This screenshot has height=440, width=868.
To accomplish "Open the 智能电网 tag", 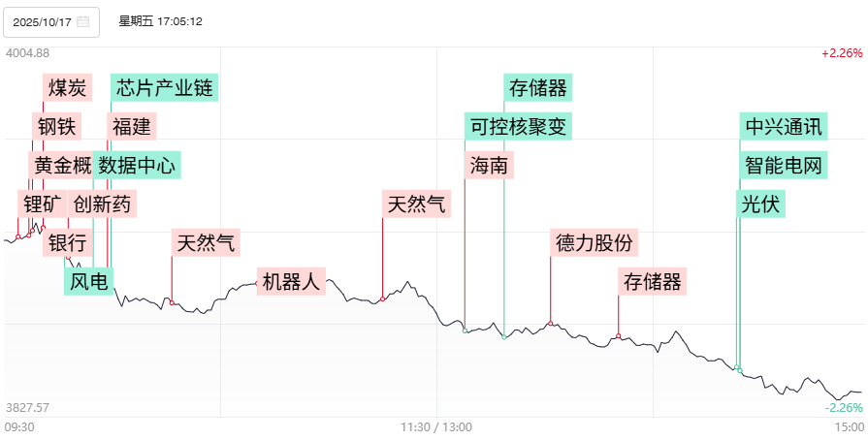I will pyautogui.click(x=784, y=166).
